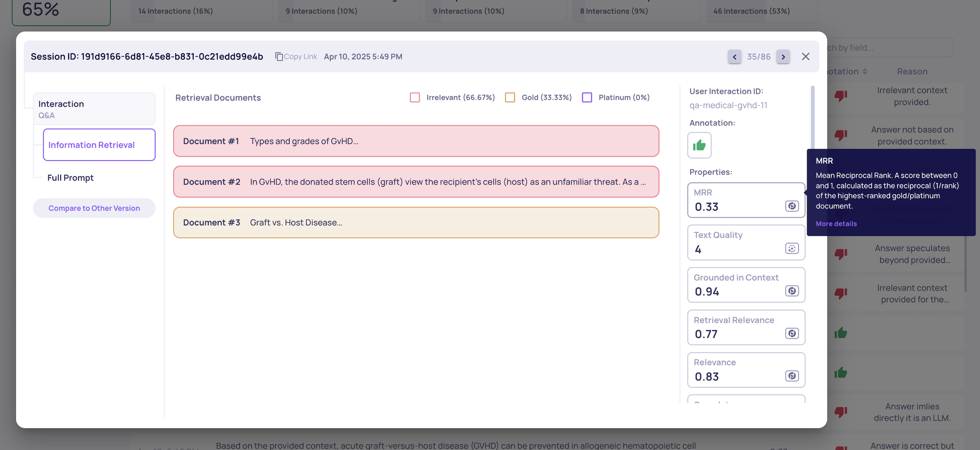
Task: Toggle the Irrelevant documents checkbox
Action: tap(415, 97)
